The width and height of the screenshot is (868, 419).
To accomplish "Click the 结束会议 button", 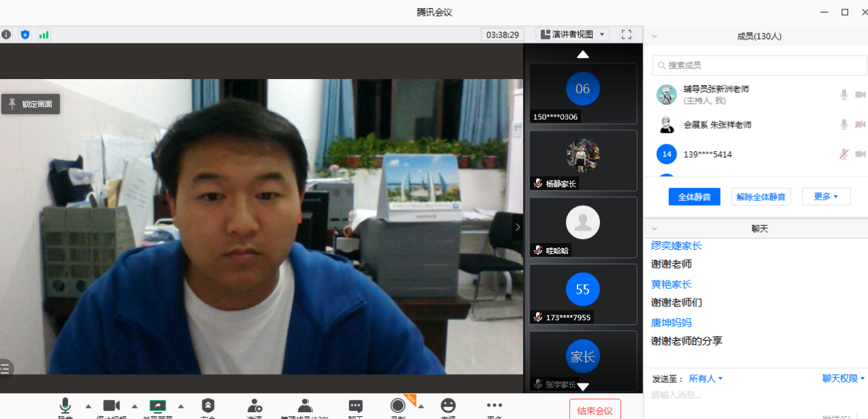I will click(595, 410).
